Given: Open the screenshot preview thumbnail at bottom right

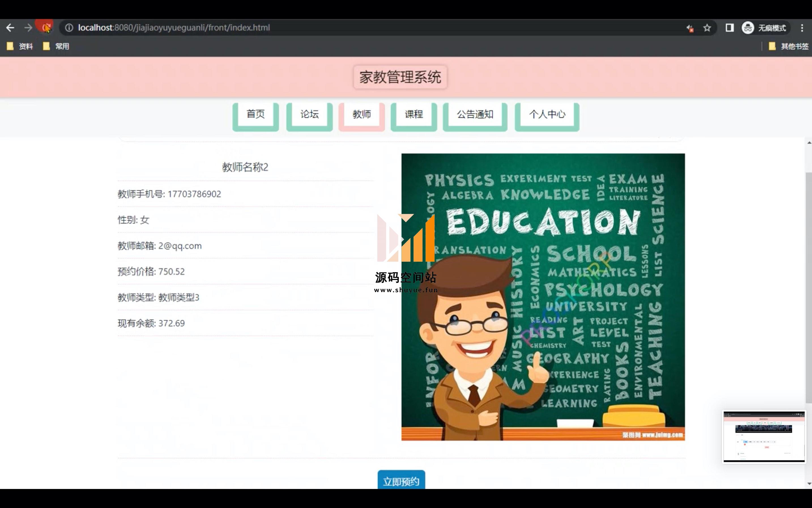Looking at the screenshot, I should click(x=764, y=437).
